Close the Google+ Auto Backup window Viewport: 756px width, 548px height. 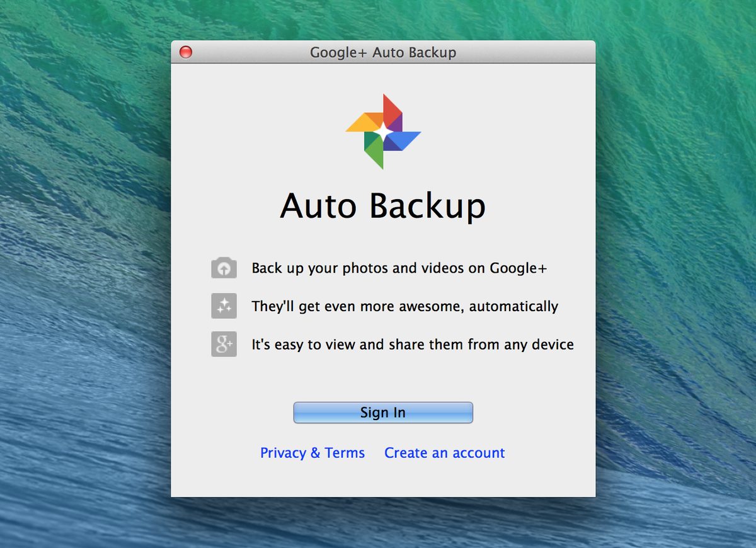[186, 52]
